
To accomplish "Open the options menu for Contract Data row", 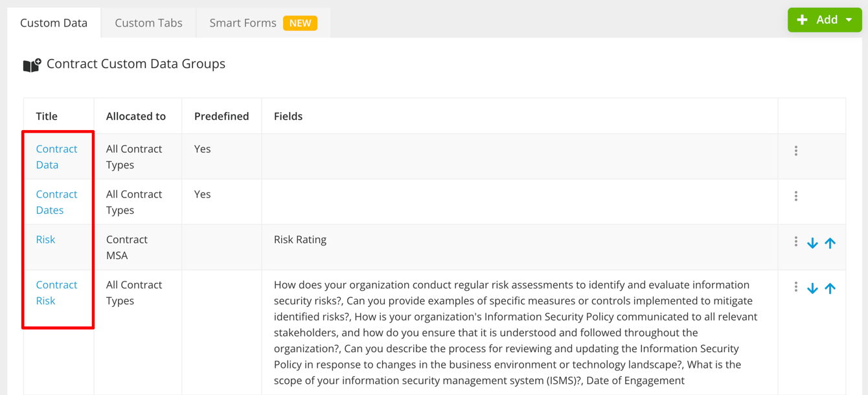I will tap(795, 151).
